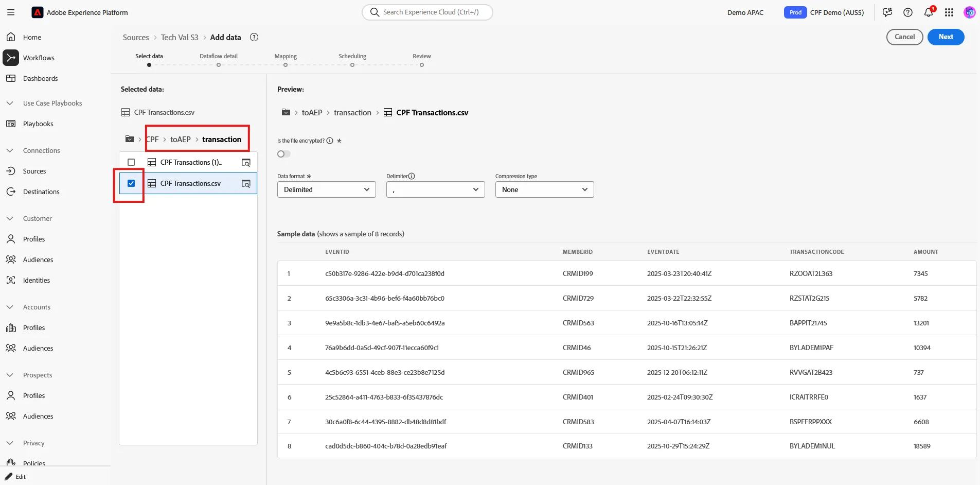This screenshot has height=485, width=980.
Task: Click the Edit pencil icon
Action: click(9, 477)
